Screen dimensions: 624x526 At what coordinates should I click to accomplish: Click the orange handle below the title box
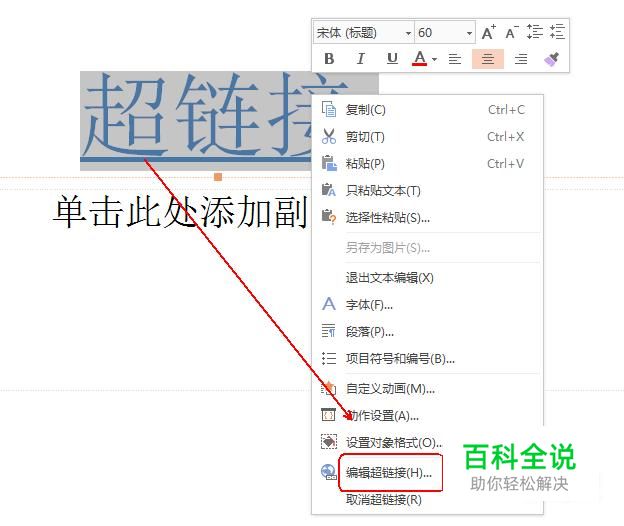tap(218, 177)
